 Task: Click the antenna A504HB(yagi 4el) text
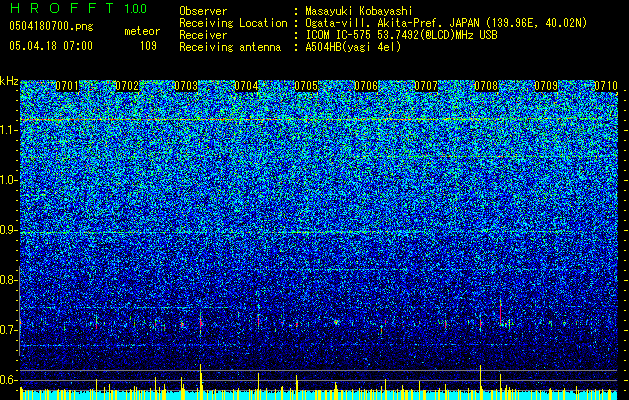(353, 47)
